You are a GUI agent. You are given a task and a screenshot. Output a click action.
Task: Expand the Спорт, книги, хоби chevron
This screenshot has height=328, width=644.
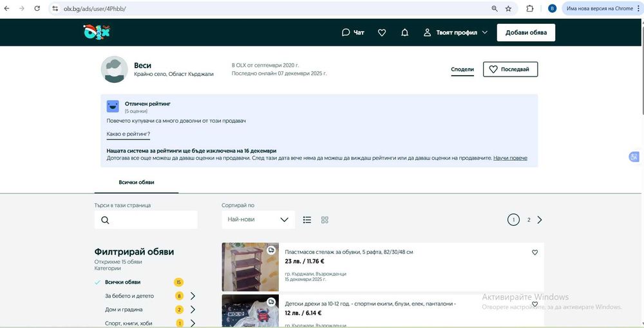click(x=193, y=323)
